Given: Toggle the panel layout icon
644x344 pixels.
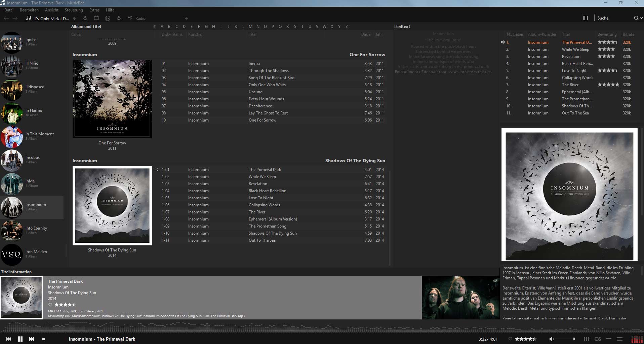Looking at the screenshot, I should pyautogui.click(x=585, y=18).
